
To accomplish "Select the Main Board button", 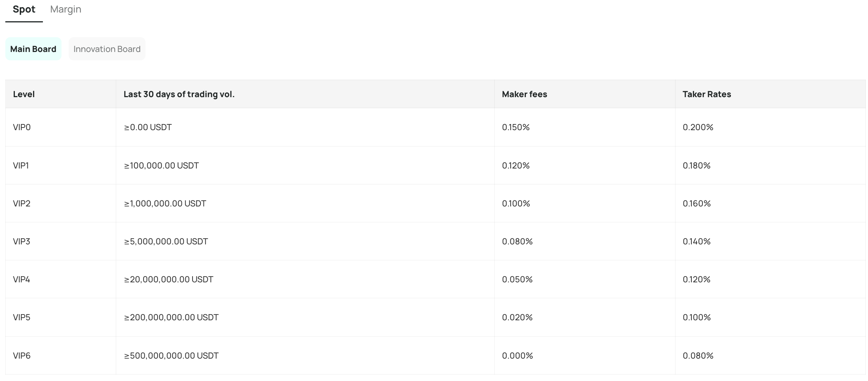I will pyautogui.click(x=33, y=49).
